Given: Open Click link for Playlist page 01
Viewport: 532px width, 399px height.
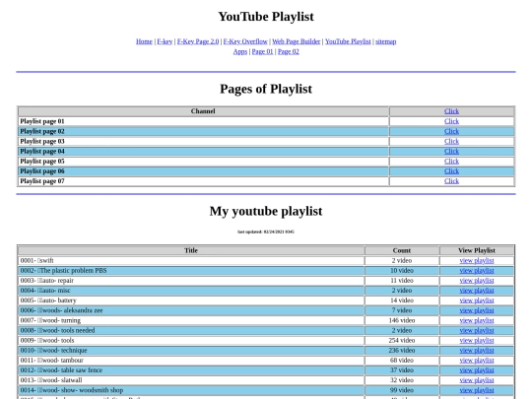Looking at the screenshot, I should (451, 121).
